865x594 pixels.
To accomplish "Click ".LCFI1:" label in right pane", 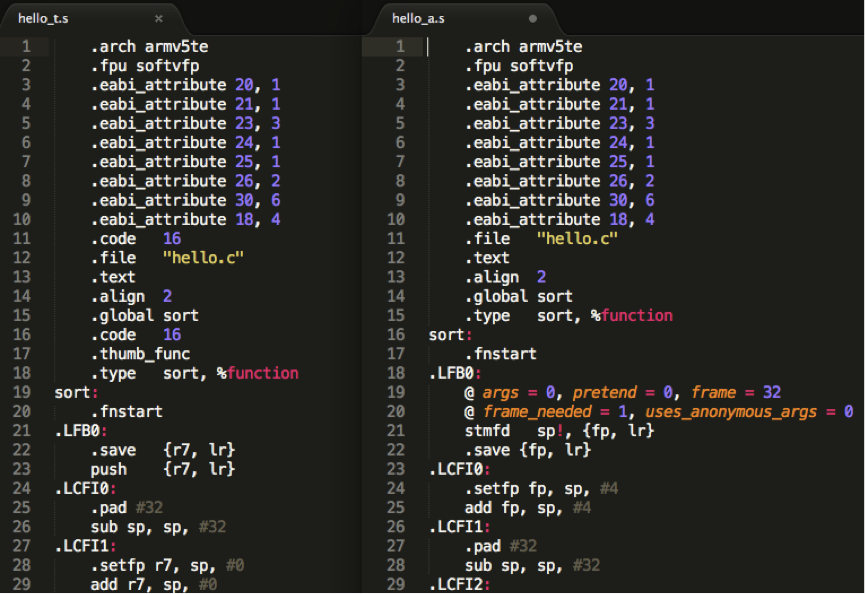I will coord(460,527).
